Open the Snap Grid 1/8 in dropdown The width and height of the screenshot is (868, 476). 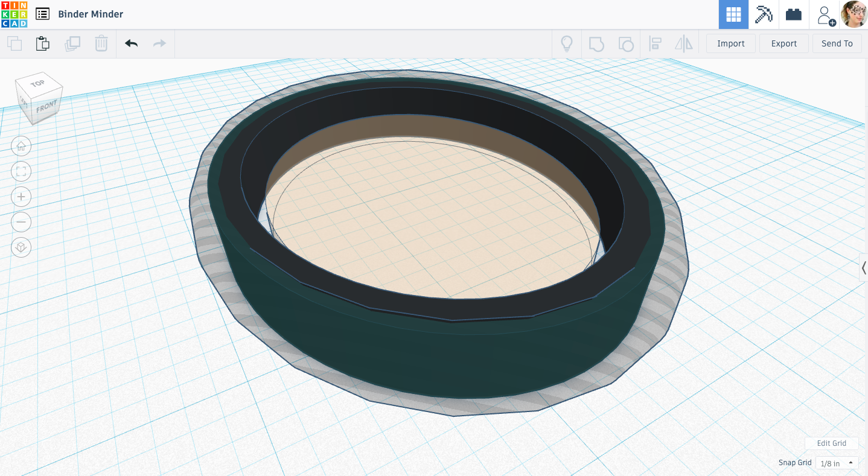[x=837, y=463]
